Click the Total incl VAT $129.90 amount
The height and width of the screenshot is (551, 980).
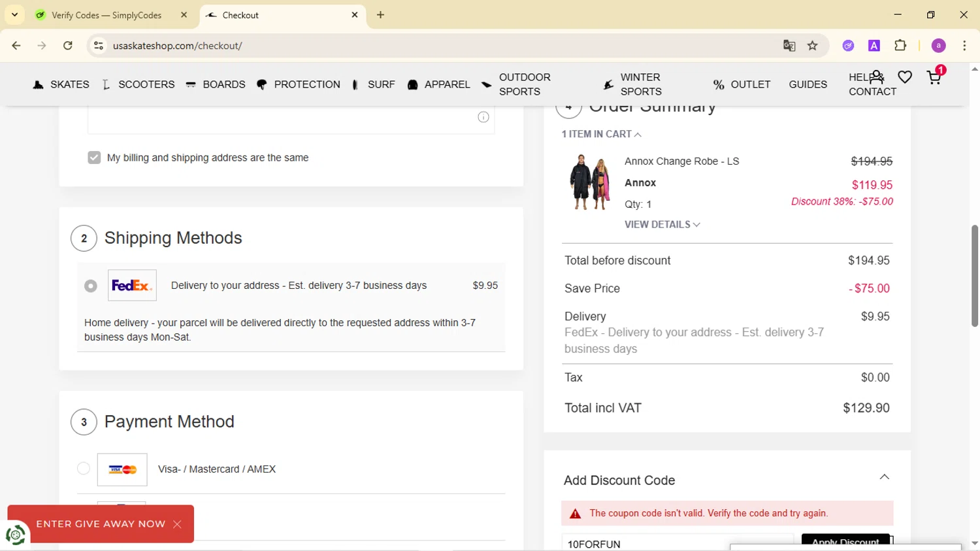tap(866, 408)
